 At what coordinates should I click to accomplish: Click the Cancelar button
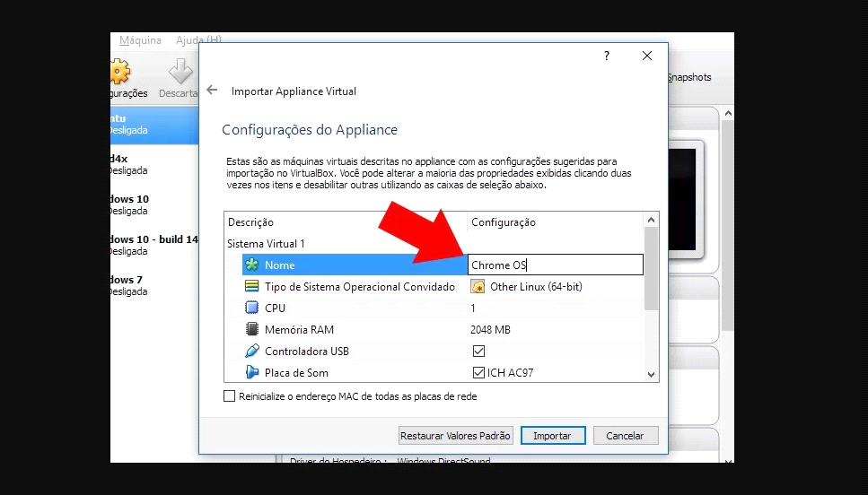pos(625,435)
